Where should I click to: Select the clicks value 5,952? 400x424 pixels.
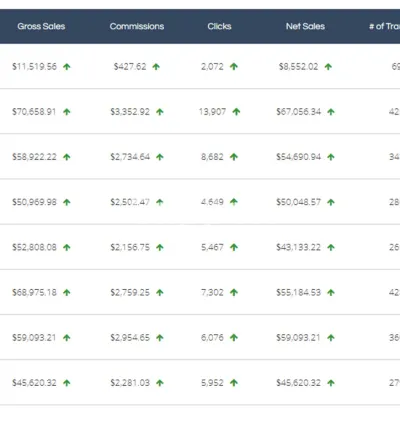(x=212, y=383)
